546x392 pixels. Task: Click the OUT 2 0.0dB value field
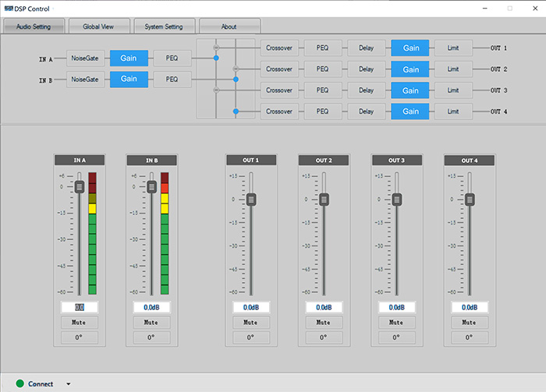click(324, 307)
